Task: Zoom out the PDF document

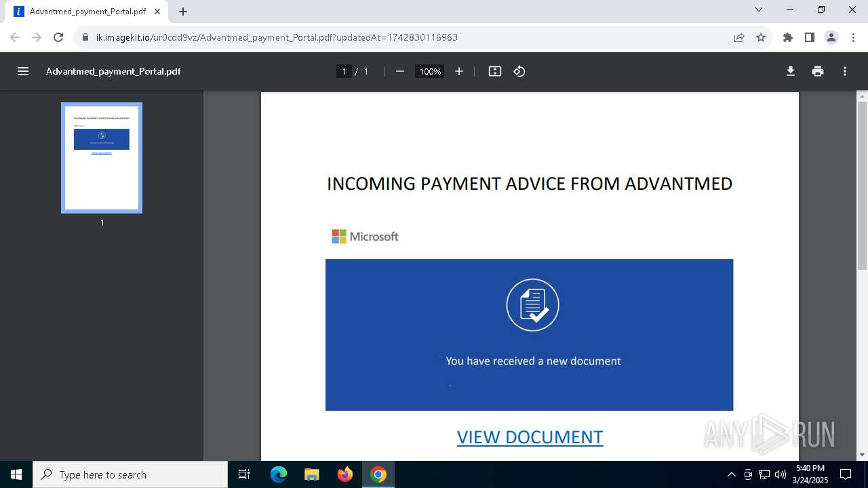Action: 400,71
